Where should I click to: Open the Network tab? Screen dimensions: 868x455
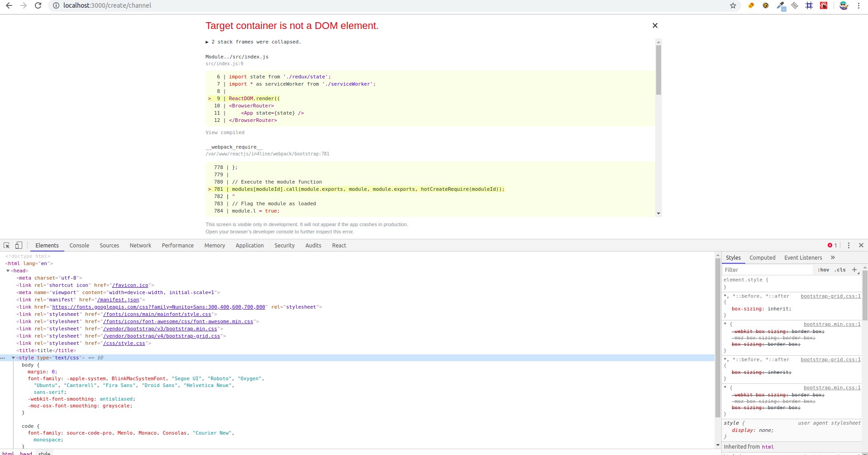tap(140, 245)
